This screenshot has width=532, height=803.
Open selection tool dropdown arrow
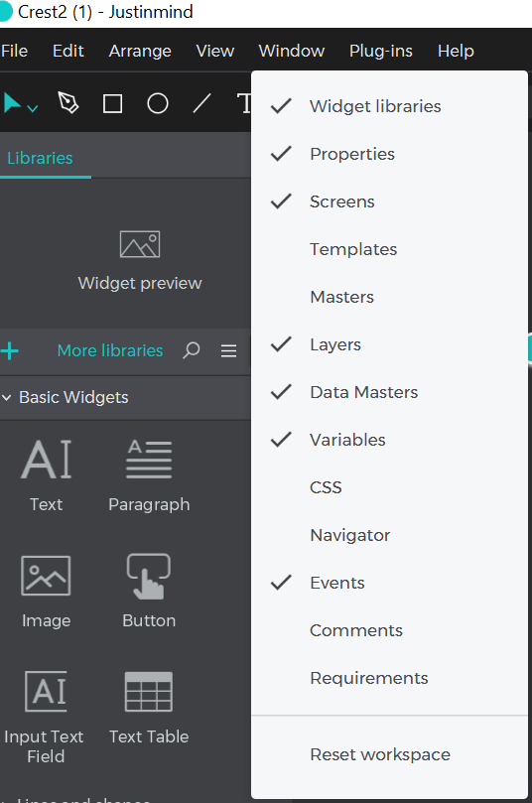click(x=33, y=108)
